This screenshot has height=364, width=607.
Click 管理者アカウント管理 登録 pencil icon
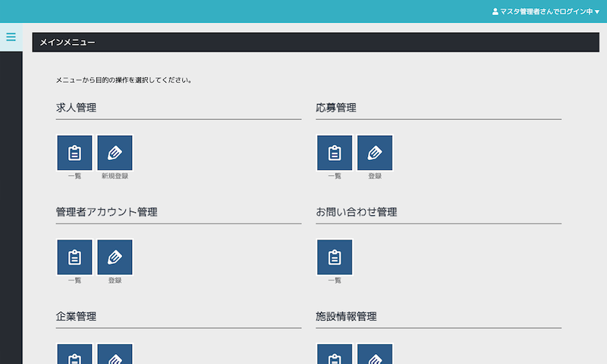tap(115, 257)
